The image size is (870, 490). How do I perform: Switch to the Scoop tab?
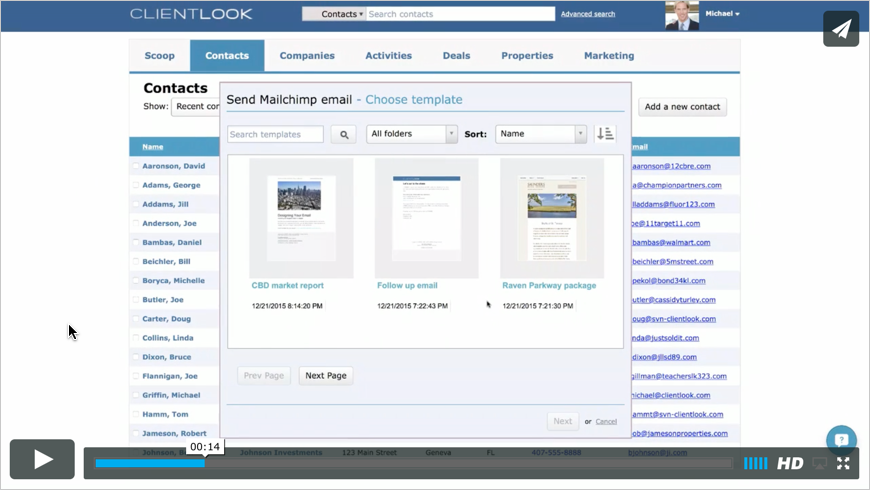click(x=160, y=55)
